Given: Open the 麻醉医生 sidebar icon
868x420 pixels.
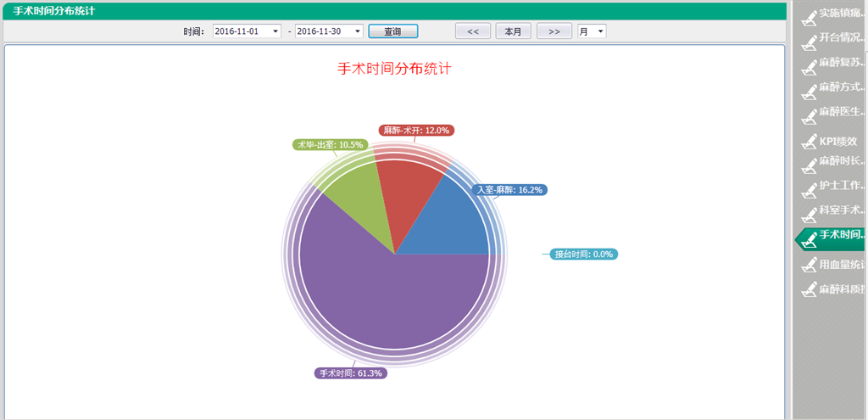Looking at the screenshot, I should coord(810,113).
